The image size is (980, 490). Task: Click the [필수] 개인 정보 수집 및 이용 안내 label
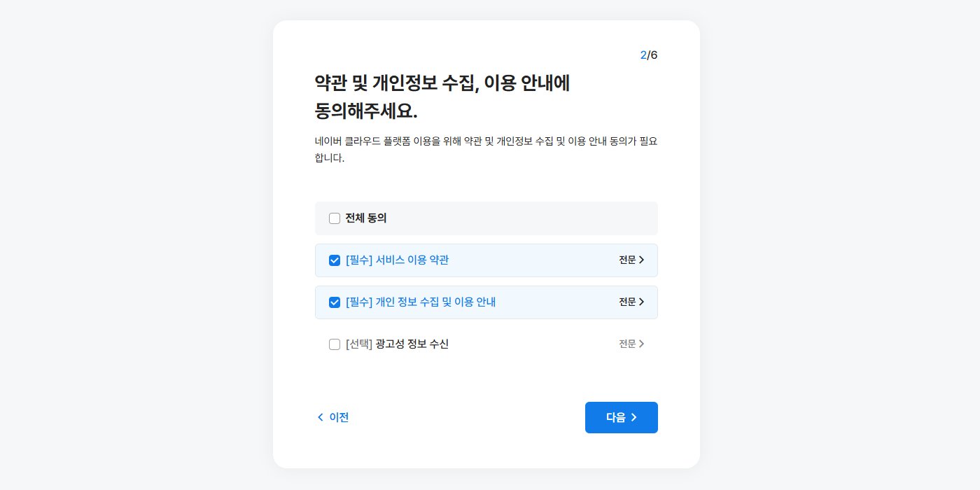(420, 302)
